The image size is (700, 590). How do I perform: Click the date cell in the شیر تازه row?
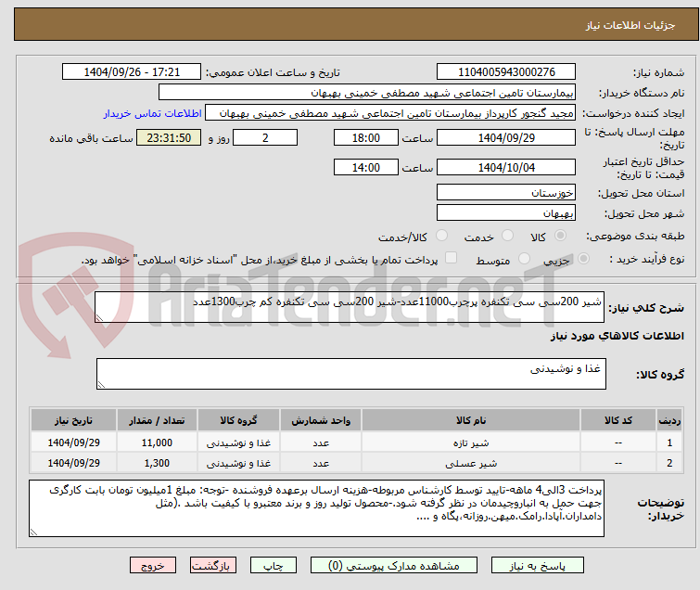click(73, 442)
